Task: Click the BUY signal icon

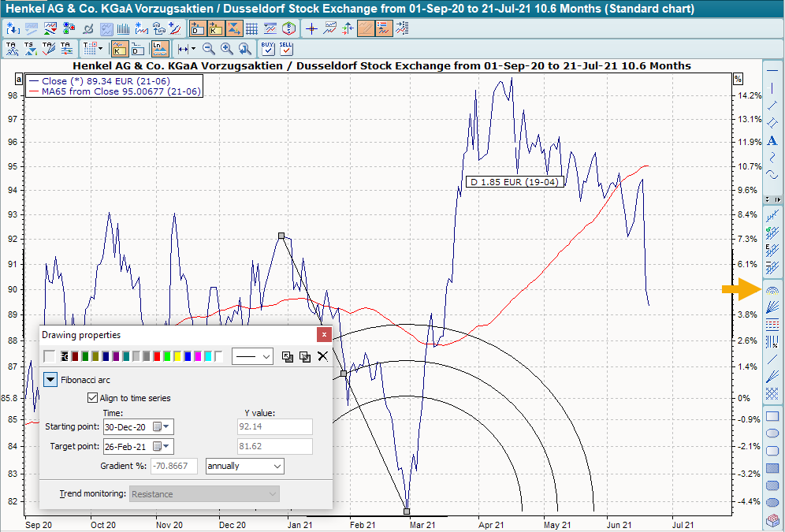Action: 268,49
